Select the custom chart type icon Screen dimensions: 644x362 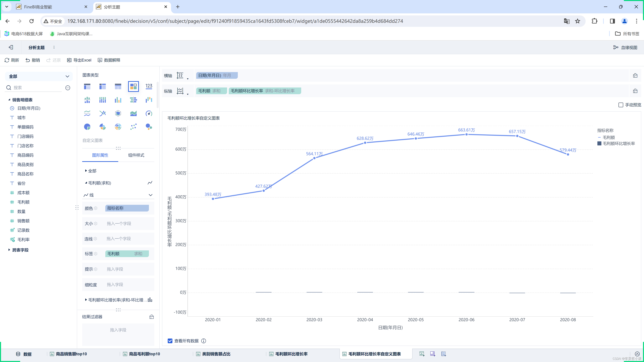click(x=133, y=86)
